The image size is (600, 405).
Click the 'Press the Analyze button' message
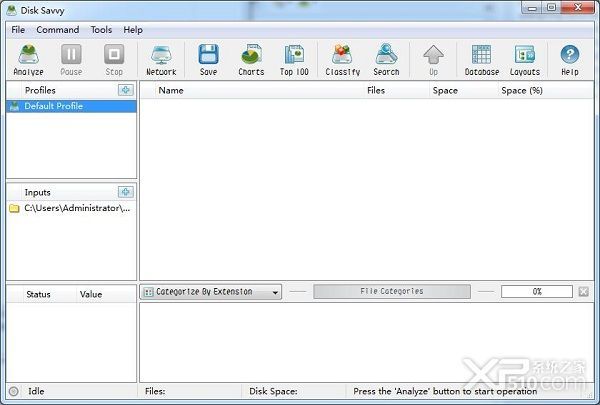tap(445, 391)
